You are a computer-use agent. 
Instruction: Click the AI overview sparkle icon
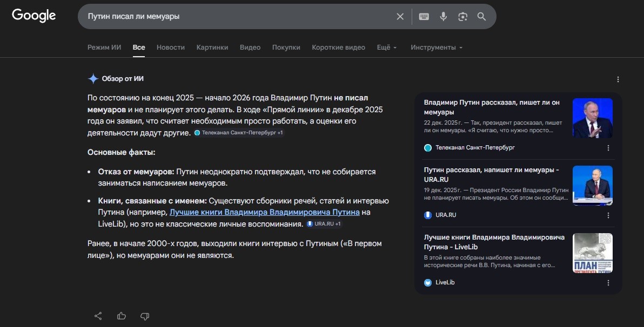93,78
